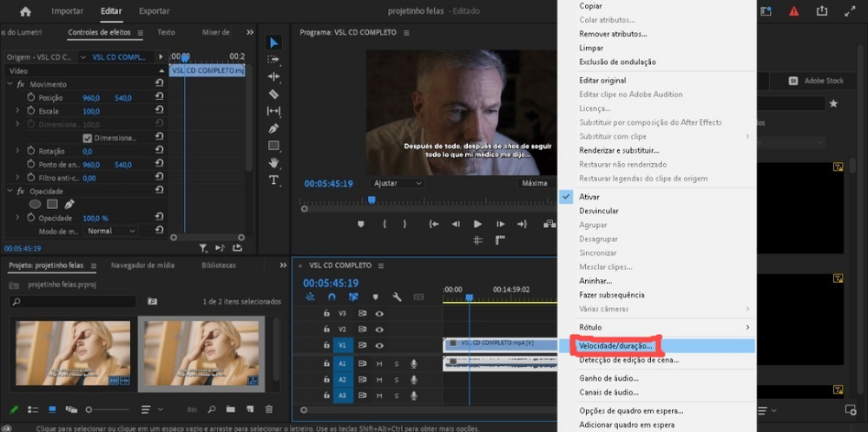Toggle animation stopwatch for Posição

point(31,98)
